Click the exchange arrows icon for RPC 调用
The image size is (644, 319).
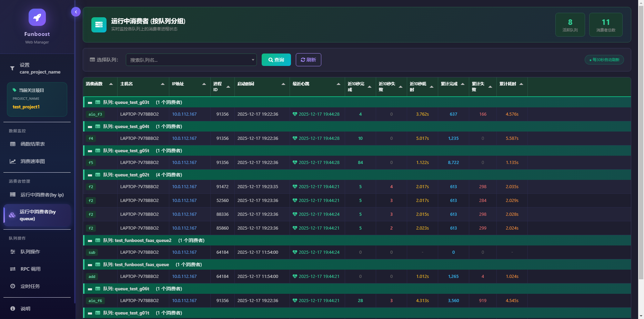13,269
